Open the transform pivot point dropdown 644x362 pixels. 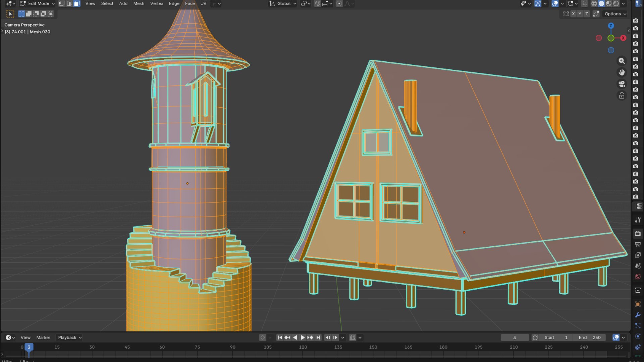305,4
